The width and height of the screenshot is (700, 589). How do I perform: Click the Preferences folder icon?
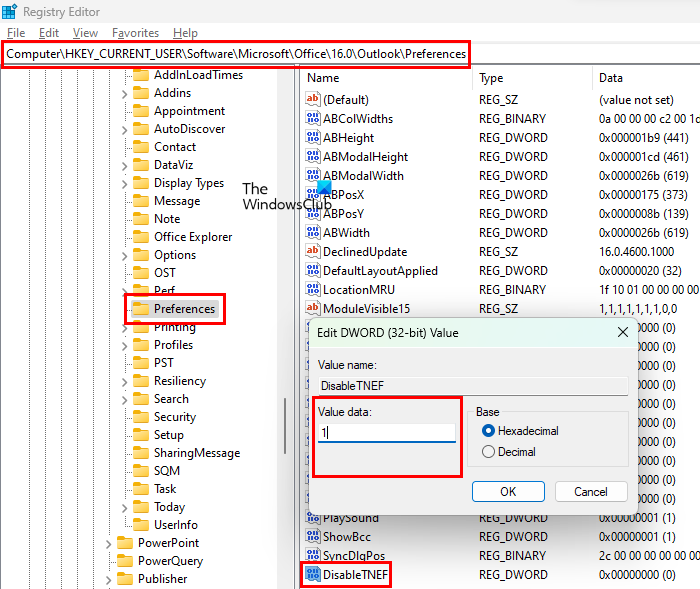(x=141, y=309)
